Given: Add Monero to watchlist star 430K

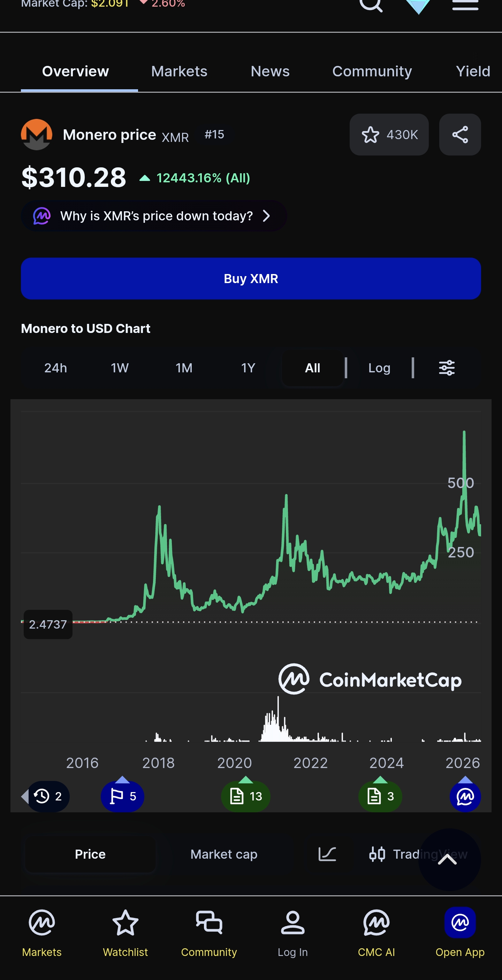Looking at the screenshot, I should tap(389, 135).
